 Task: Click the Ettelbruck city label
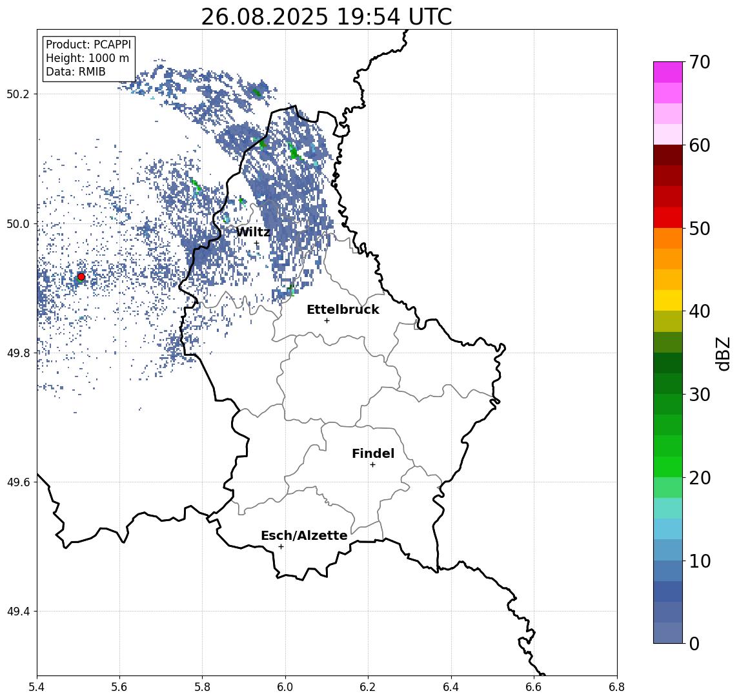pyautogui.click(x=343, y=309)
